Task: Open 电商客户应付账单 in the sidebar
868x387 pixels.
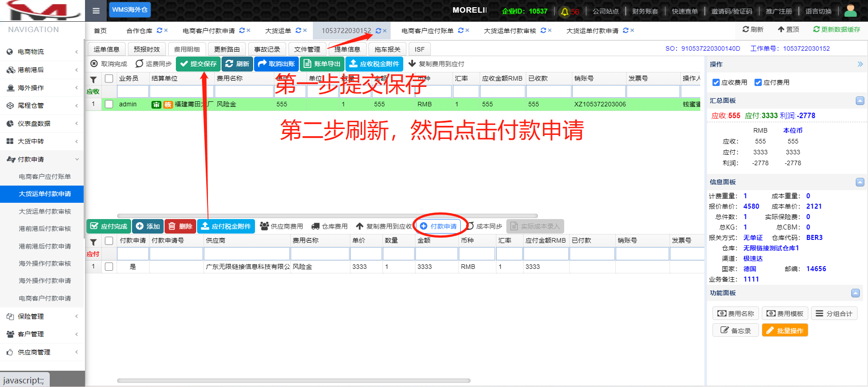Action: [45, 177]
